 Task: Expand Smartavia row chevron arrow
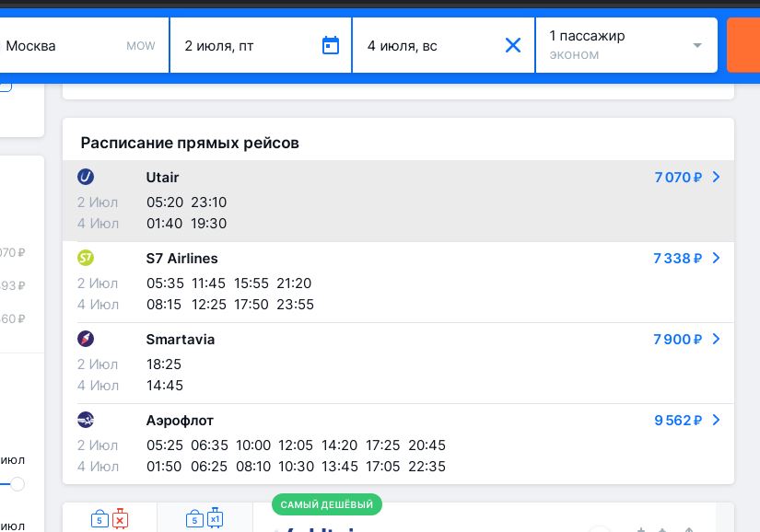[x=717, y=339]
